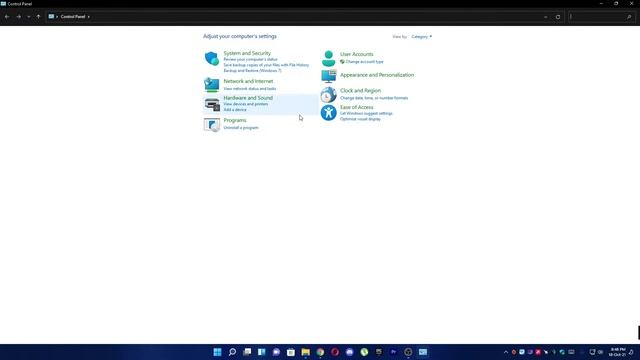Open the Appearance and Personalization heading
Screen dimensions: 640x360
pos(377,75)
